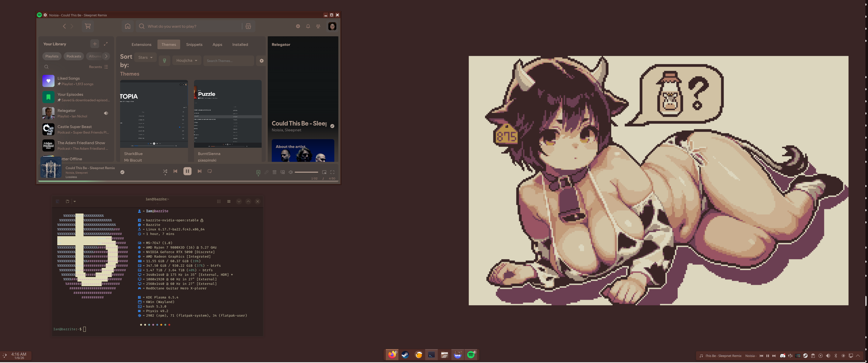This screenshot has width=868, height=363.
Task: Open the Friend Activity icon
Action: [318, 26]
